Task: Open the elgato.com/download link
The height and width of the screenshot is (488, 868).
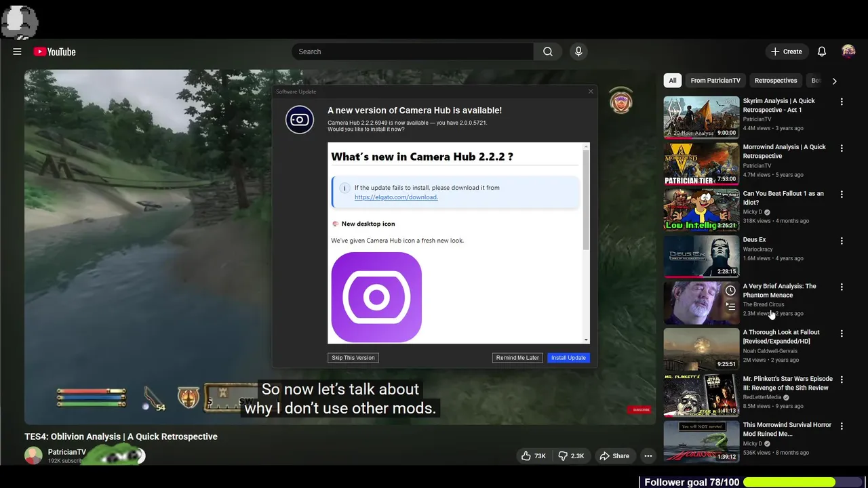Action: [396, 197]
